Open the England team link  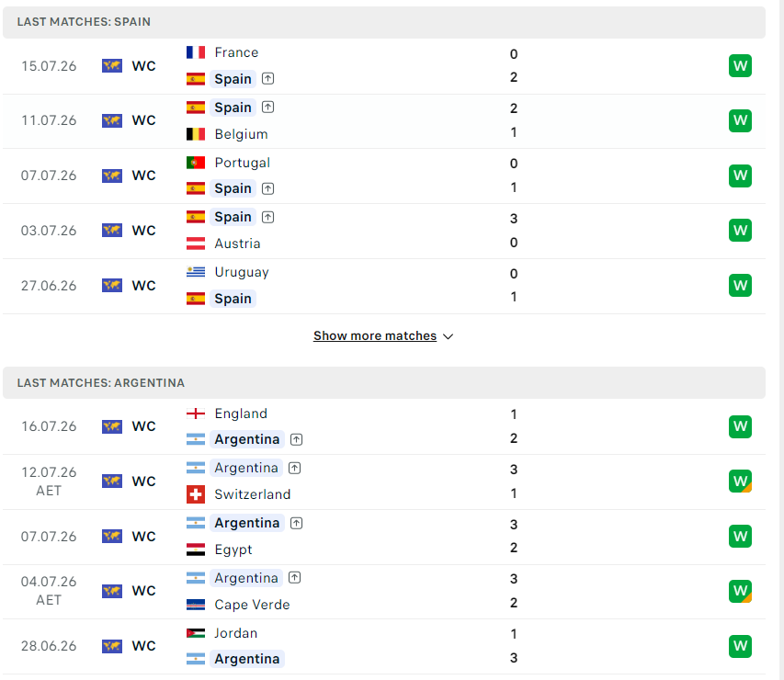tap(241, 414)
